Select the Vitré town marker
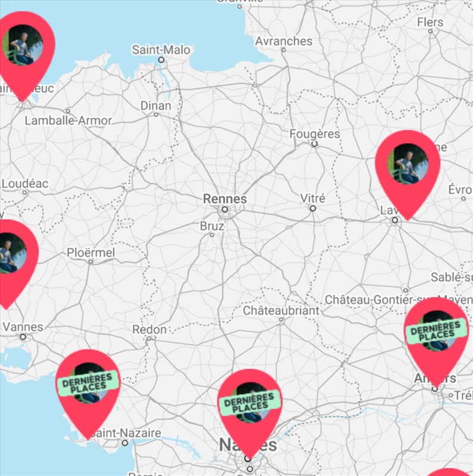The height and width of the screenshot is (476, 473). coord(313,209)
